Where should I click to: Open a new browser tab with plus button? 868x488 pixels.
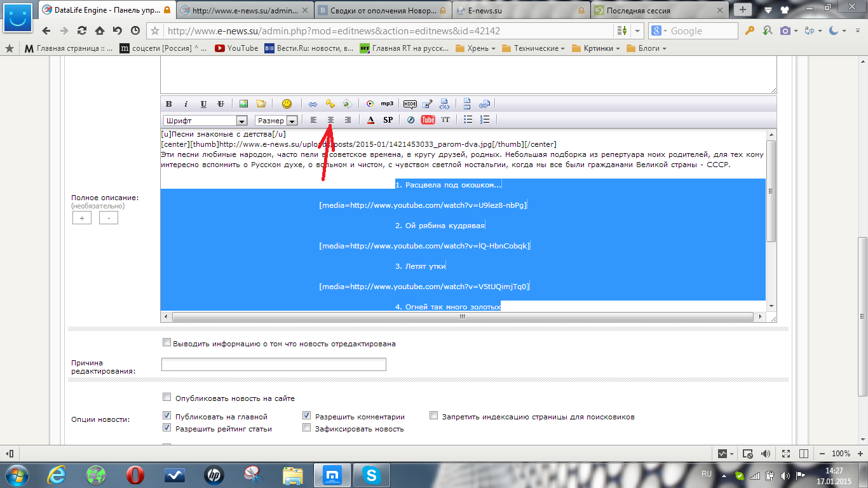click(742, 10)
